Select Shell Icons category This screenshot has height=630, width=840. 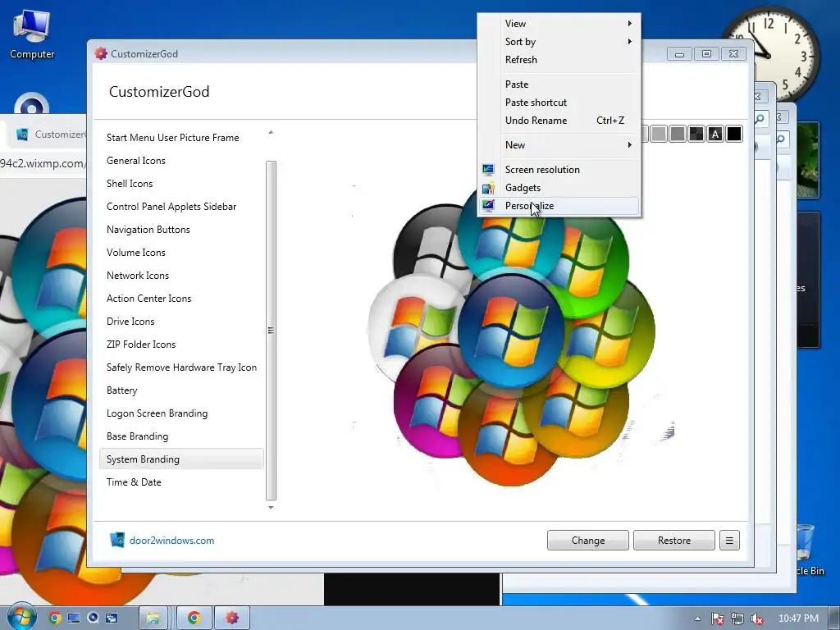(181, 184)
